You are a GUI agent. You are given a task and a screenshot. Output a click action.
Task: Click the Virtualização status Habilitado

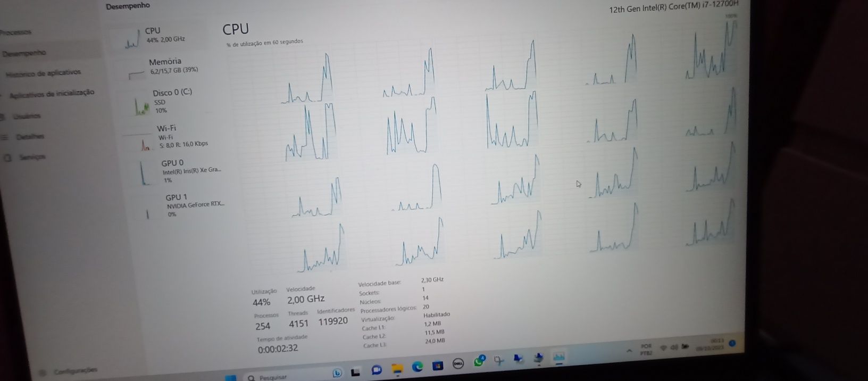(437, 315)
